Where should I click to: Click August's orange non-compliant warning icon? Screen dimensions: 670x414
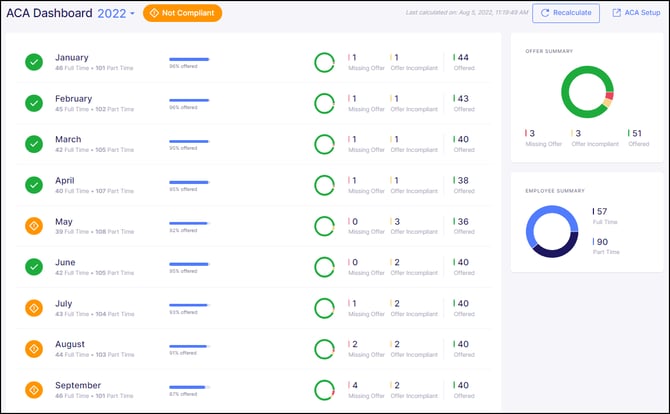click(34, 349)
